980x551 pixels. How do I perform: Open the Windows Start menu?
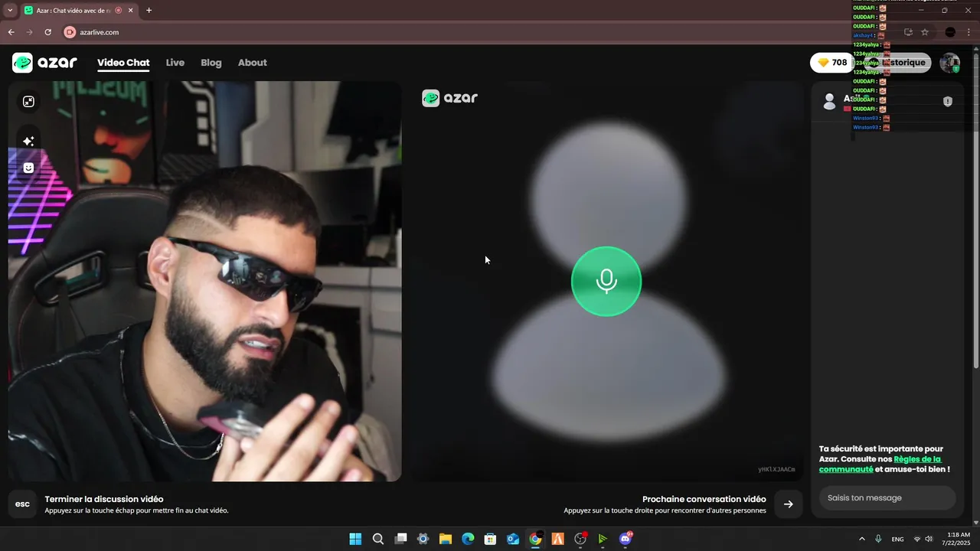(355, 539)
